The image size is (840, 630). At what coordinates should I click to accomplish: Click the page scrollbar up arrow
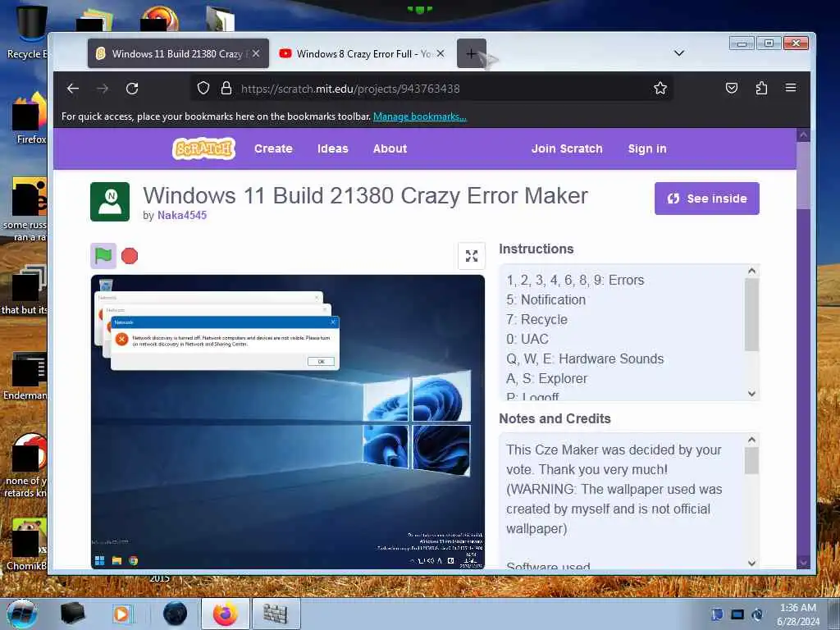click(x=803, y=136)
